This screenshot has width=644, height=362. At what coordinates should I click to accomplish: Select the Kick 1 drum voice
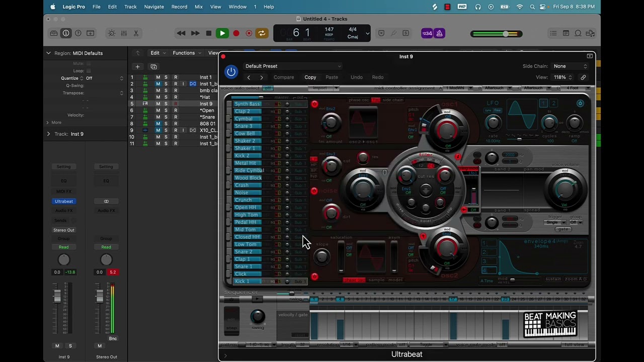click(247, 281)
